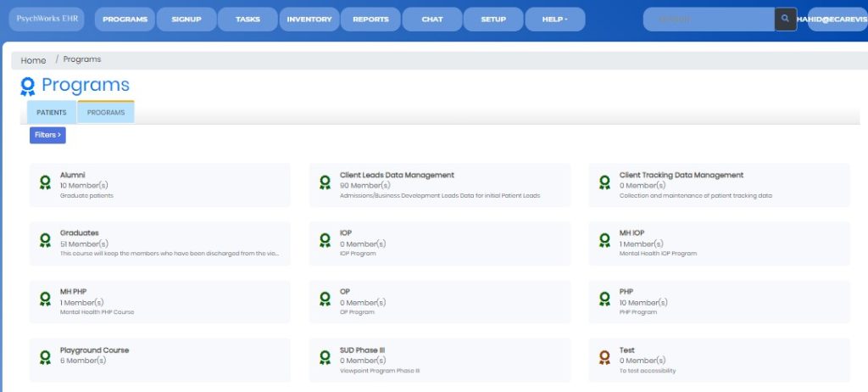Viewport: 868px width, 392px height.
Task: Open the SUD Phase III program card
Action: coord(439,360)
